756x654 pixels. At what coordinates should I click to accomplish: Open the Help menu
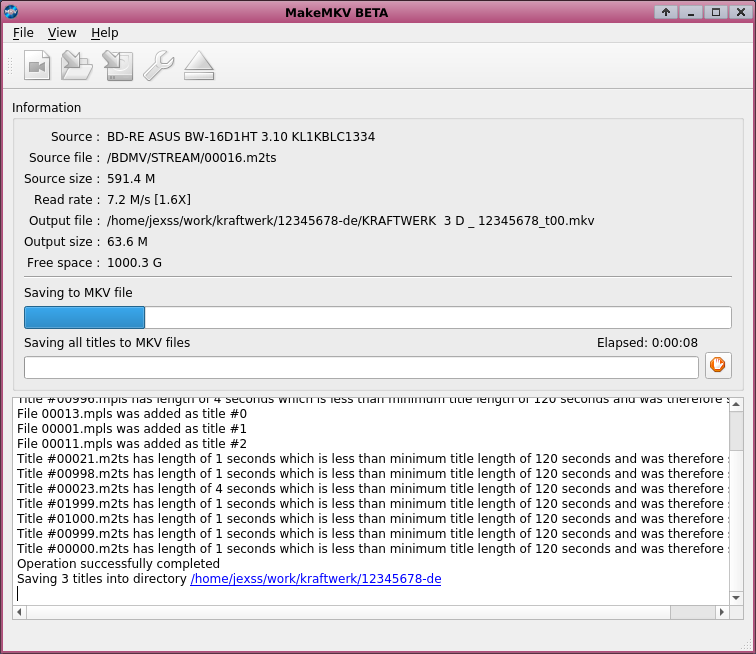pos(104,33)
